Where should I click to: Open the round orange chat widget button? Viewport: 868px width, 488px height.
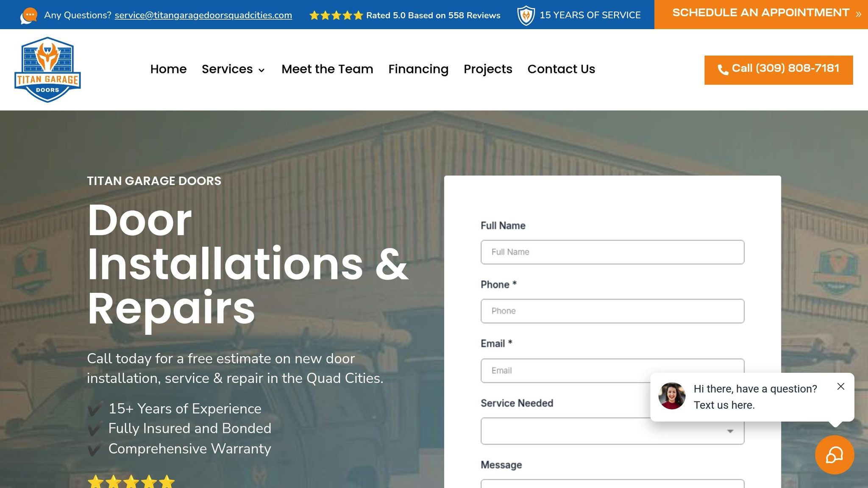(x=834, y=455)
